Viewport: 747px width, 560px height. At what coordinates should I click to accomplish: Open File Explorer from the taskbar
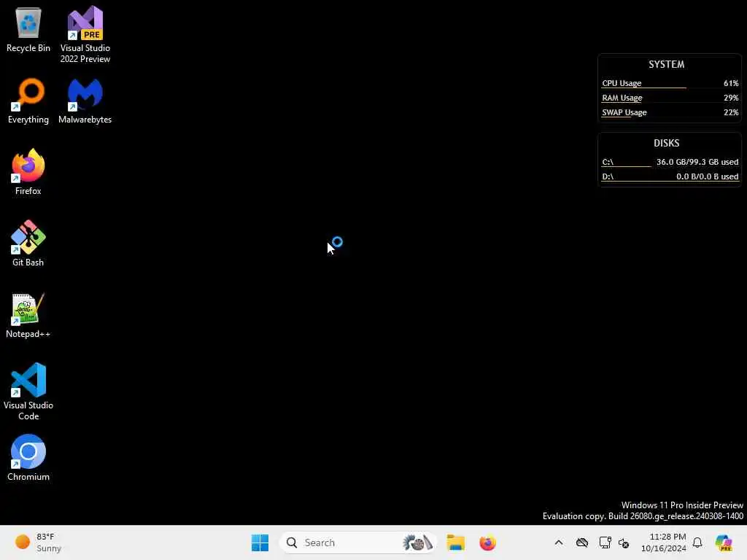pos(455,542)
